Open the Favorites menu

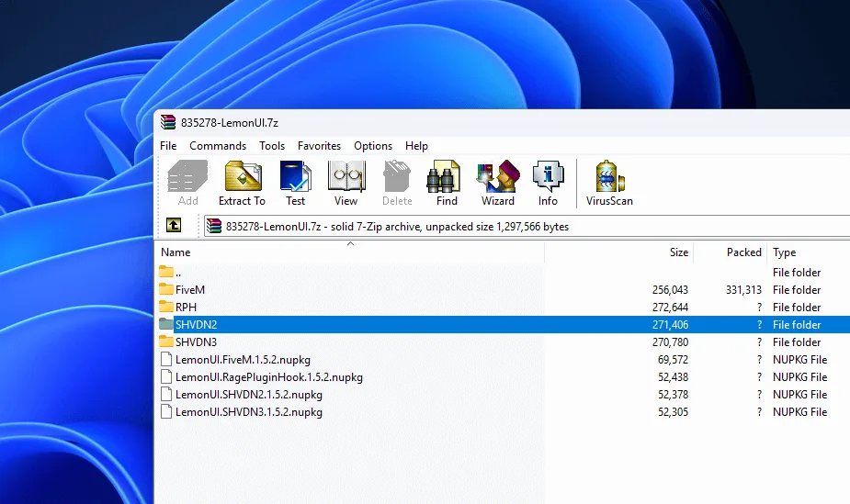point(319,146)
